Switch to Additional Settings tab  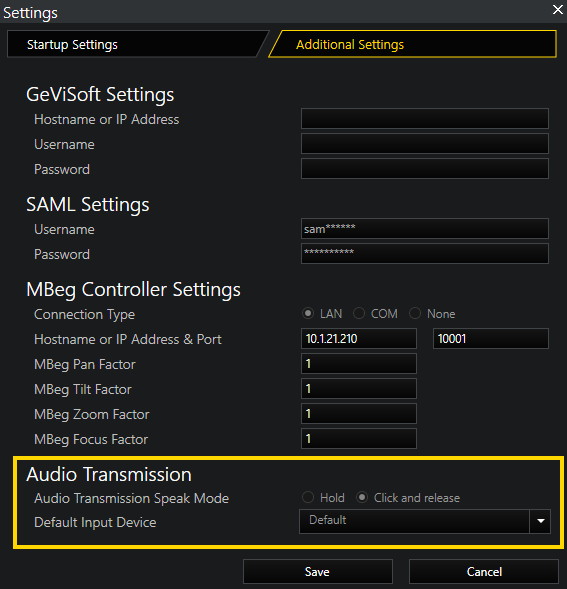(x=413, y=44)
